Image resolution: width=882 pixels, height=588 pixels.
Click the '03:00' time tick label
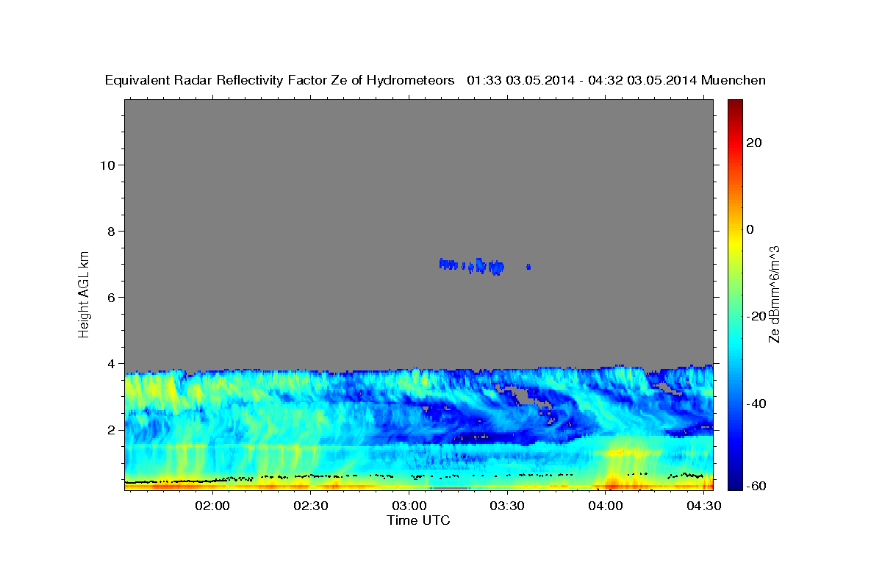tap(409, 506)
